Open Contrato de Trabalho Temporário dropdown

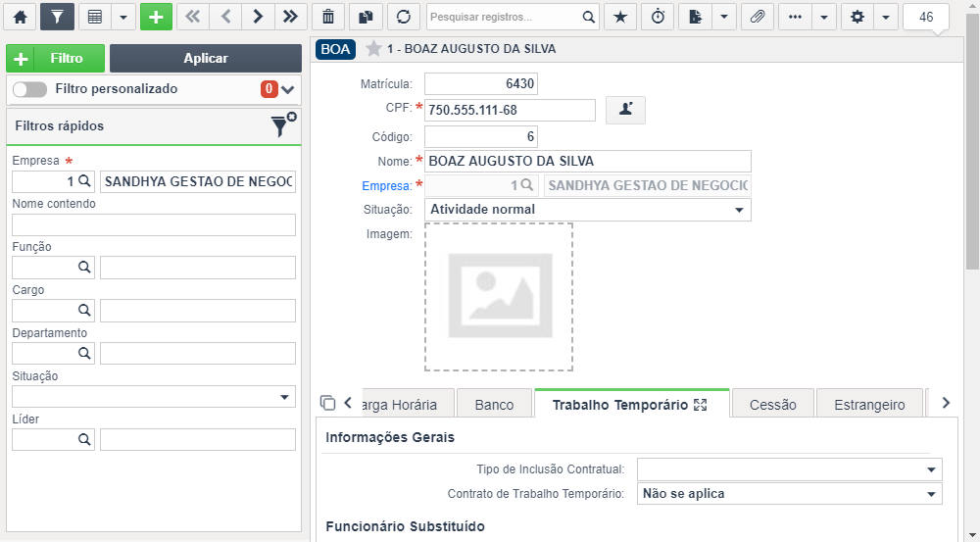pos(789,494)
